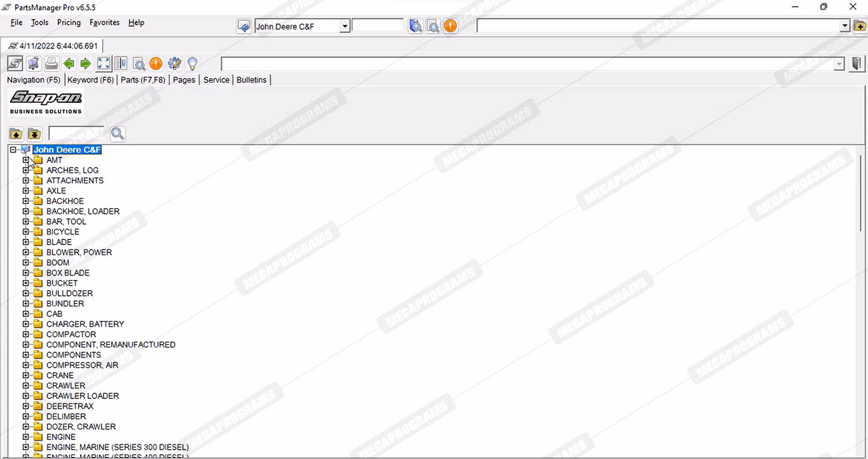Image resolution: width=868 pixels, height=459 pixels.
Task: Open the settings gear with pencil icon
Action: click(174, 63)
